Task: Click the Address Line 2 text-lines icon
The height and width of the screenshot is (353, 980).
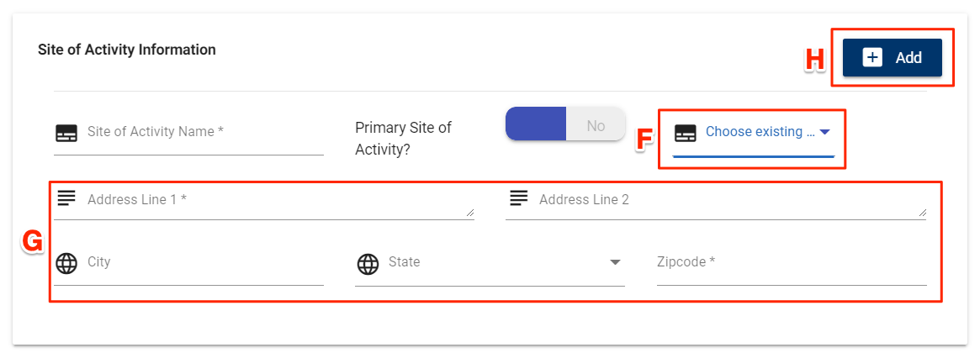Action: coord(518,198)
